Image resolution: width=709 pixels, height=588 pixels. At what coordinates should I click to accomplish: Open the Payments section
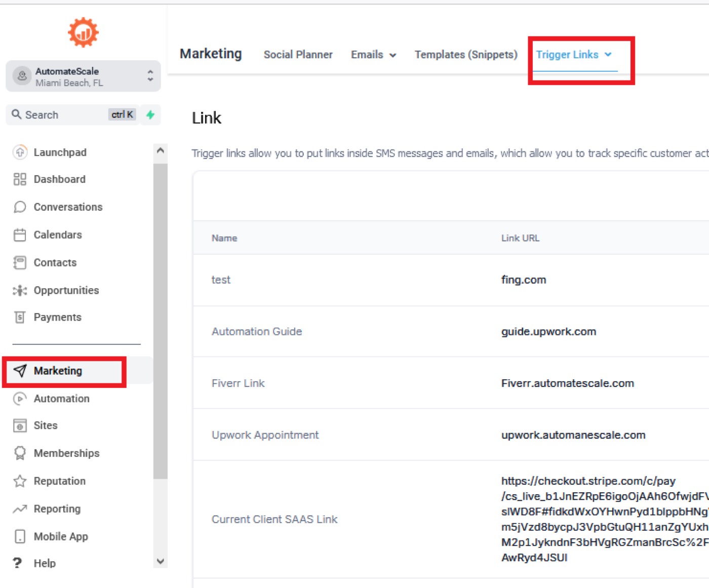point(58,317)
